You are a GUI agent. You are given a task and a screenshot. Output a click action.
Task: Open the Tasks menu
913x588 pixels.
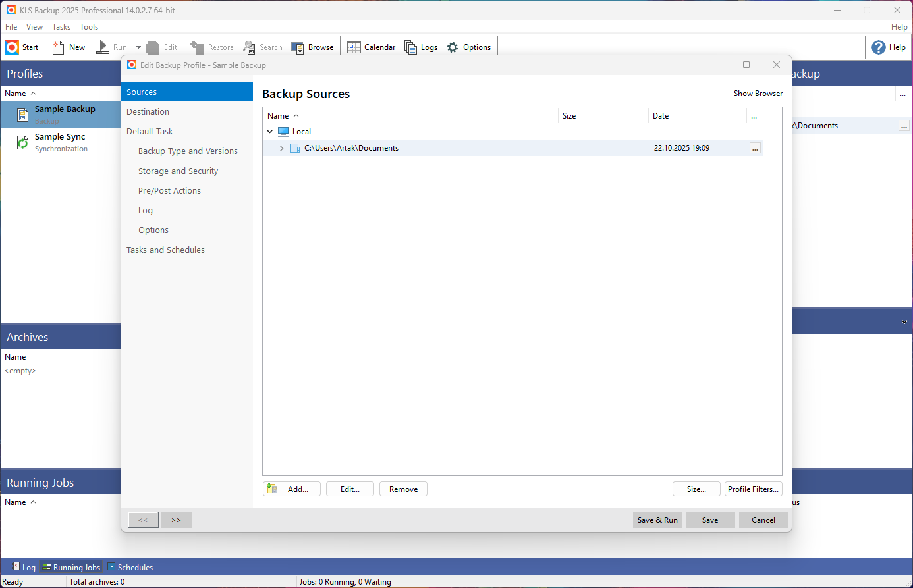point(61,27)
